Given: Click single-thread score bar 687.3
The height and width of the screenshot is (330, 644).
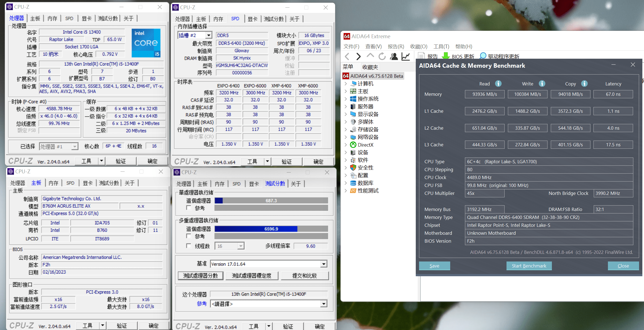Looking at the screenshot, I should pyautogui.click(x=271, y=201).
